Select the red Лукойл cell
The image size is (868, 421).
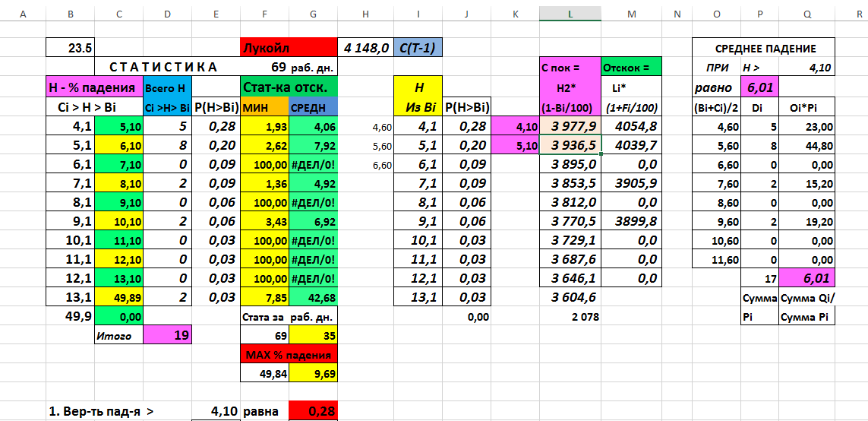click(x=289, y=48)
